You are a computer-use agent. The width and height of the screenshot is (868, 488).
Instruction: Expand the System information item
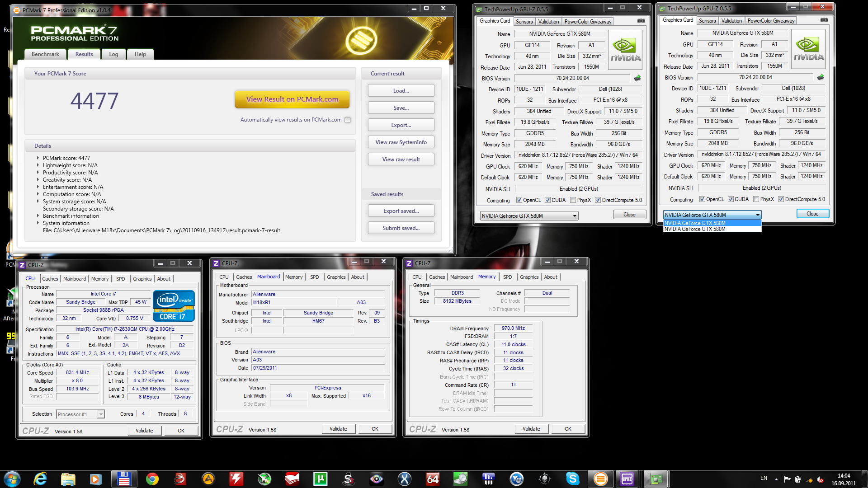tap(38, 223)
